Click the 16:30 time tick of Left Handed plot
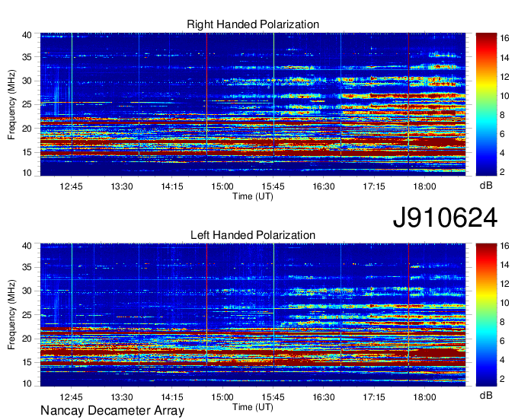 point(324,397)
